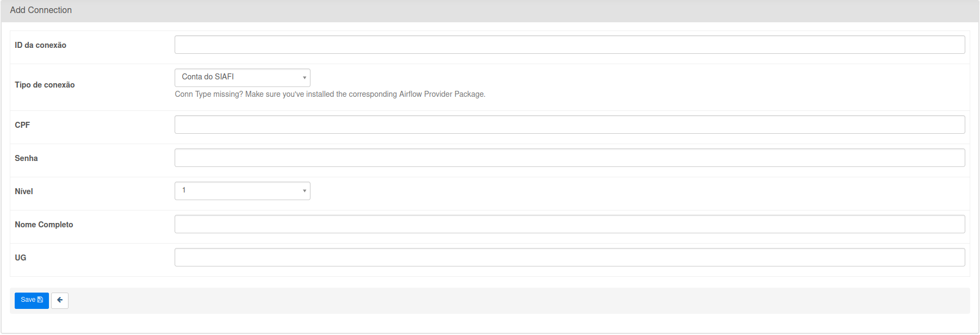Select the Senha input field
This screenshot has width=980, height=335.
(x=569, y=158)
